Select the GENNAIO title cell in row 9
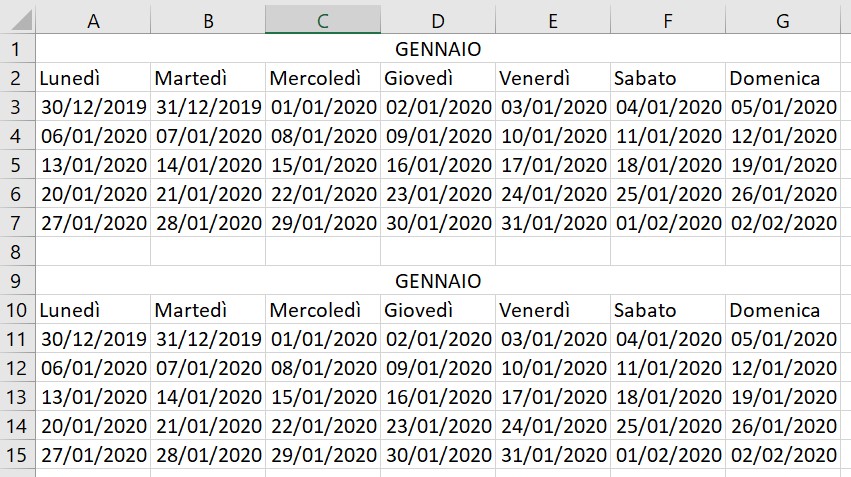Image resolution: width=851 pixels, height=477 pixels. pyautogui.click(x=438, y=281)
